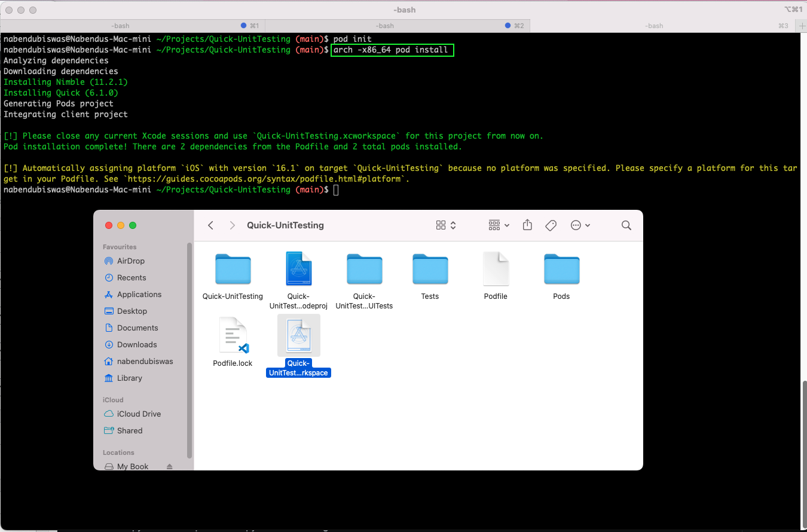Viewport: 807px width, 532px height.
Task: Select the Tests folder
Action: click(430, 270)
